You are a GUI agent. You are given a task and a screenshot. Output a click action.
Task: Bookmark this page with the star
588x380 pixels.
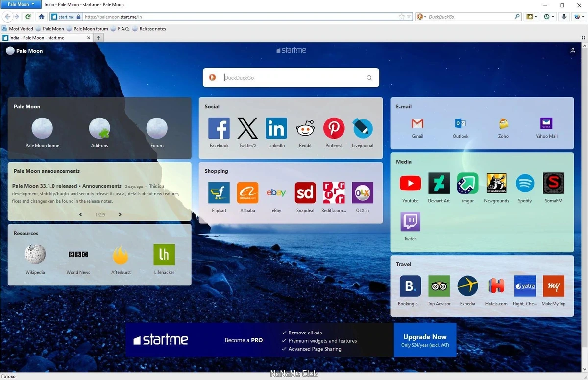(x=402, y=17)
